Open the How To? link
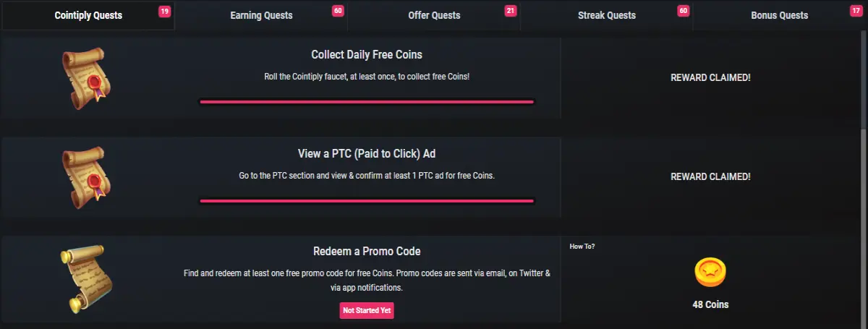The image size is (868, 329). [x=582, y=247]
